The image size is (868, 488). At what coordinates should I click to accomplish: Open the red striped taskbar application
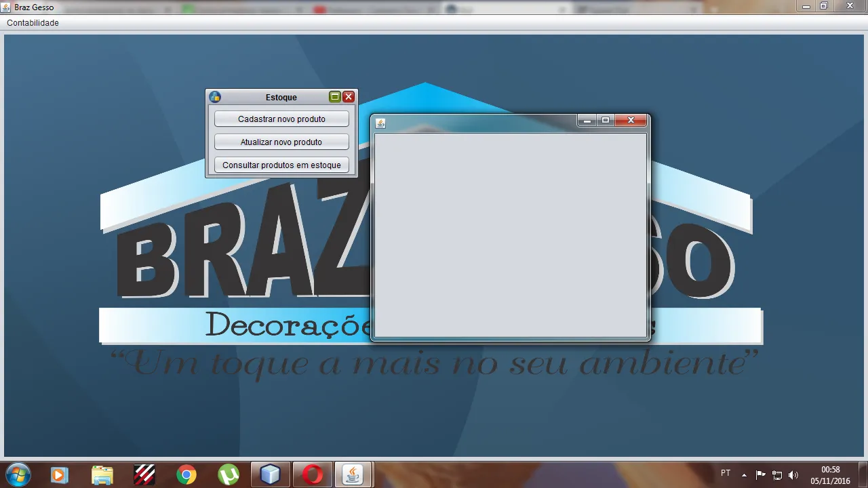[144, 475]
